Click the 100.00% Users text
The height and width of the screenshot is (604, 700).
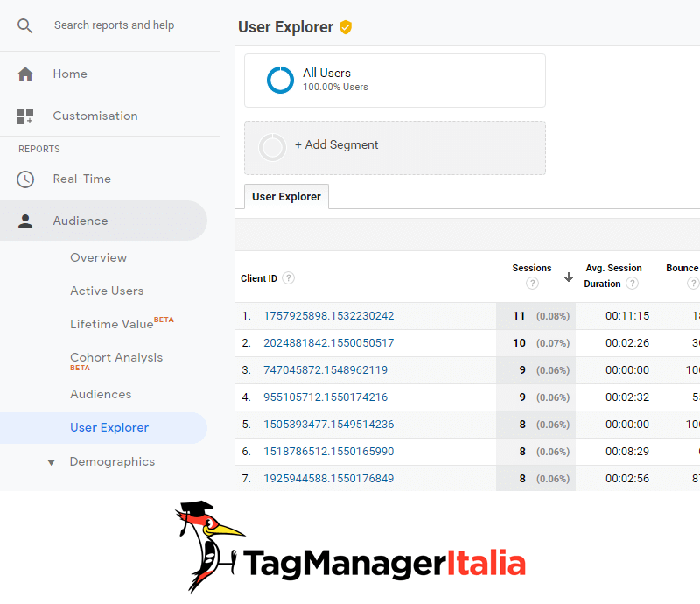pyautogui.click(x=335, y=88)
